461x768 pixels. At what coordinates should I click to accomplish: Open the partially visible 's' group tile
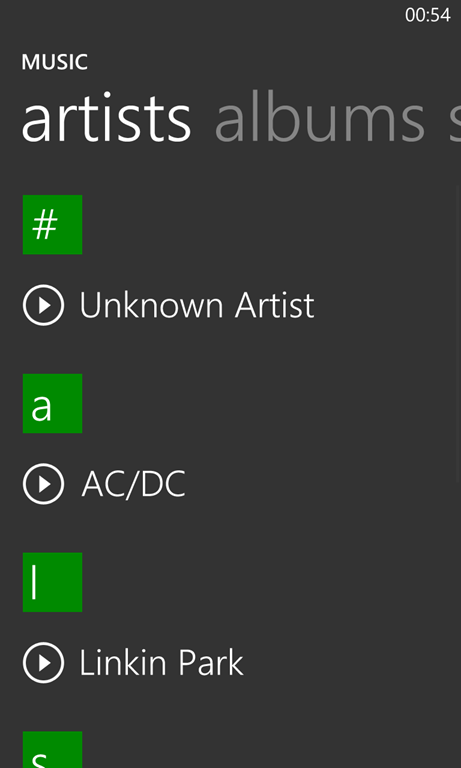(x=52, y=750)
